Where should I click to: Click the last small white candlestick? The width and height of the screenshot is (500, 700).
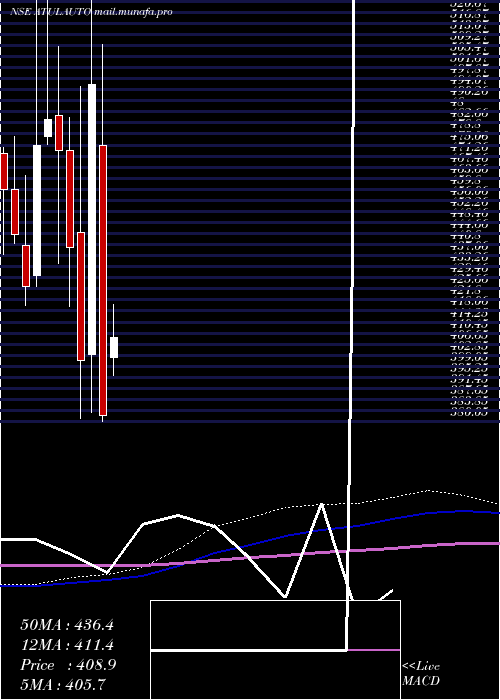(x=114, y=347)
